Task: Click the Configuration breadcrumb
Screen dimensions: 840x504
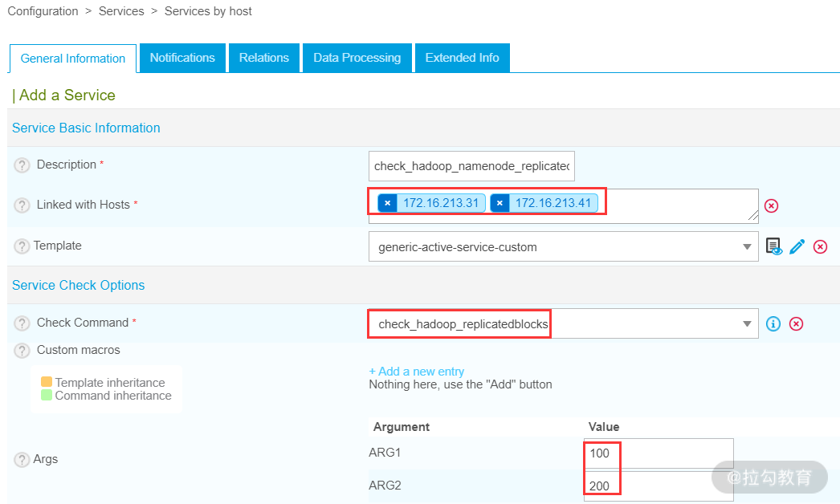Action: 43,11
